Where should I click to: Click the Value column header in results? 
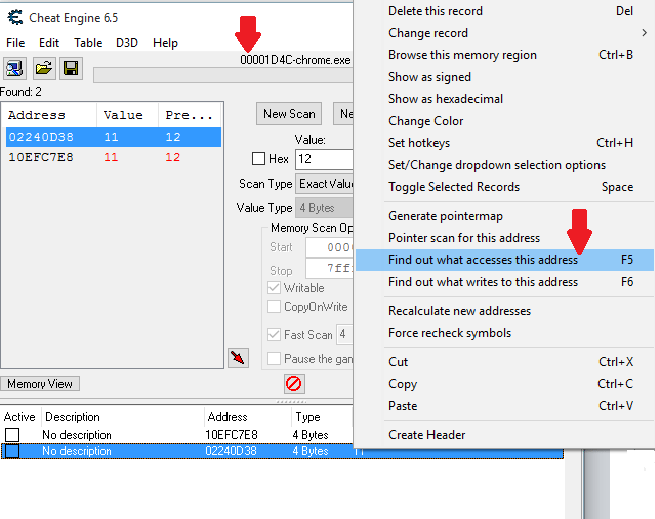[x=127, y=115]
